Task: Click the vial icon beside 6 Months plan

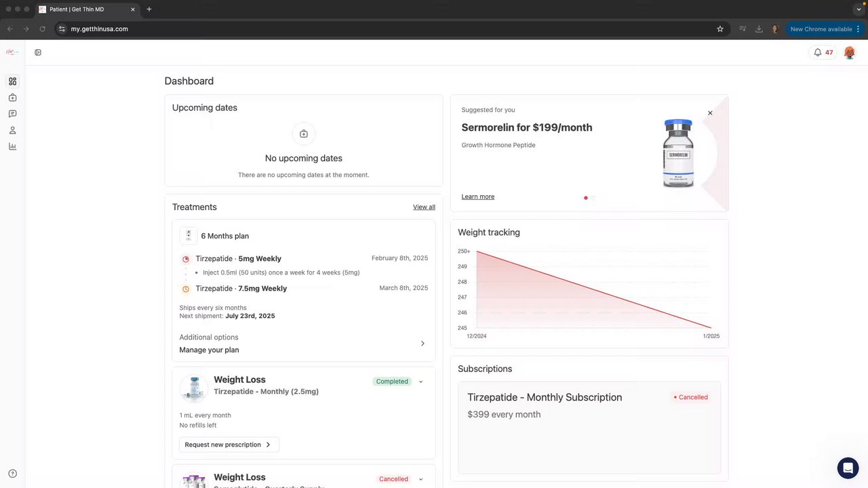Action: coord(188,236)
